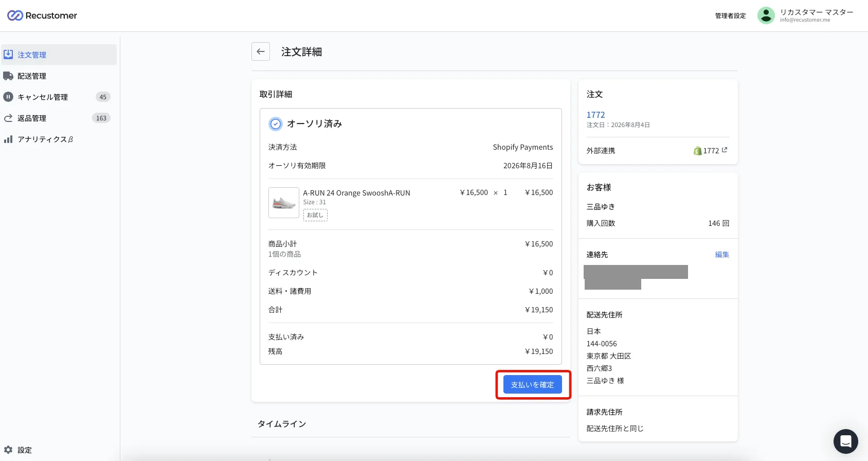Click the customer name 三品ゆき
The height and width of the screenshot is (461, 868).
(601, 207)
